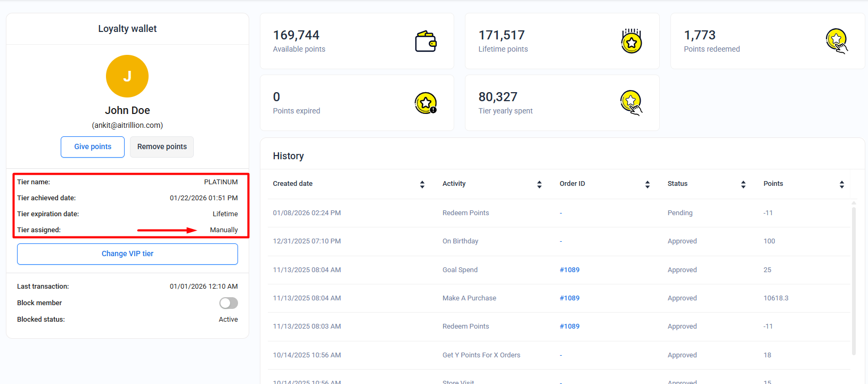Image resolution: width=868 pixels, height=384 pixels.
Task: Click the Points redeemed hand-coin icon
Action: point(837,41)
